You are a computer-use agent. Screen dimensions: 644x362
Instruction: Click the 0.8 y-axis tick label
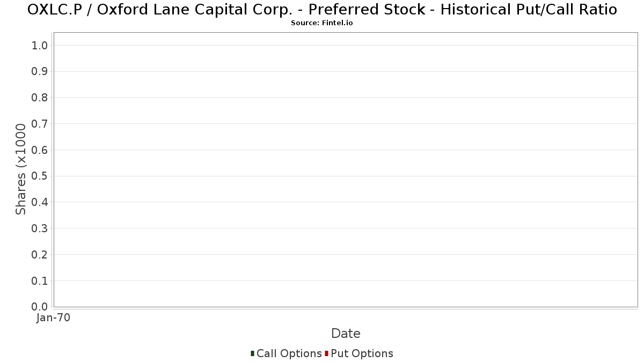[40, 98]
